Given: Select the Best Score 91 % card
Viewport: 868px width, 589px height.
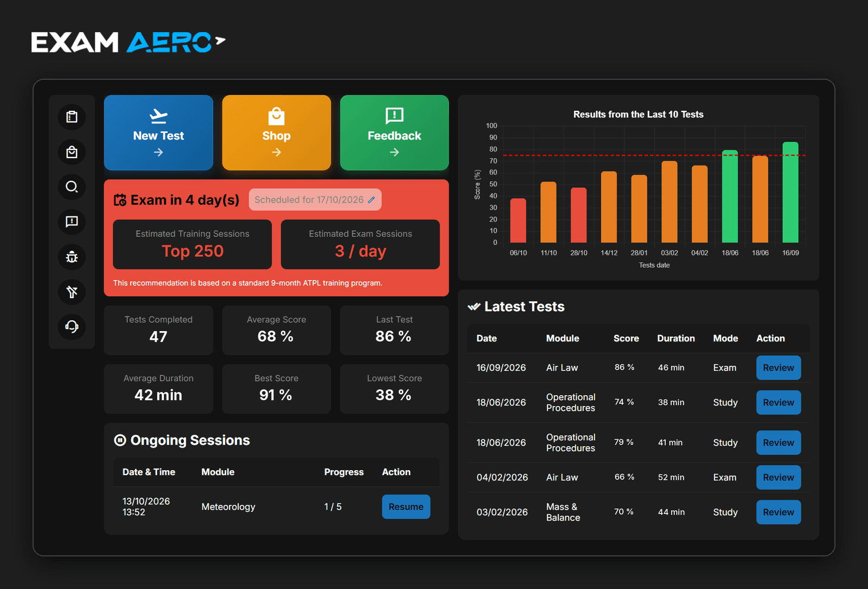Looking at the screenshot, I should coord(277,389).
